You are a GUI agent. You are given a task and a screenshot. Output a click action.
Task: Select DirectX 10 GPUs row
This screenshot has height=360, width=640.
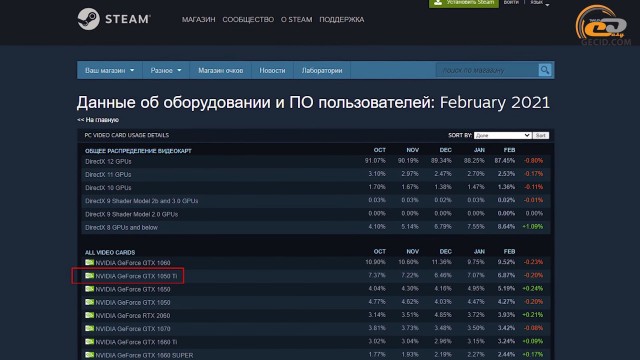(316, 187)
